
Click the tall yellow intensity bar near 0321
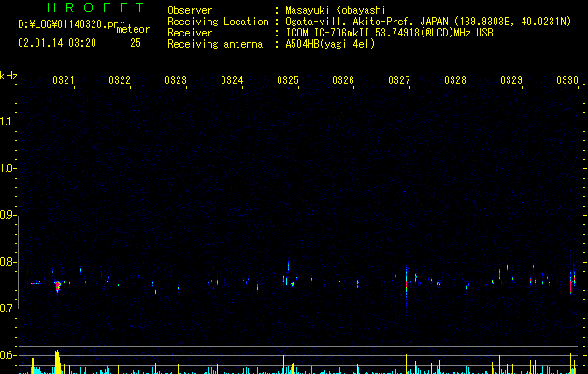(57, 362)
